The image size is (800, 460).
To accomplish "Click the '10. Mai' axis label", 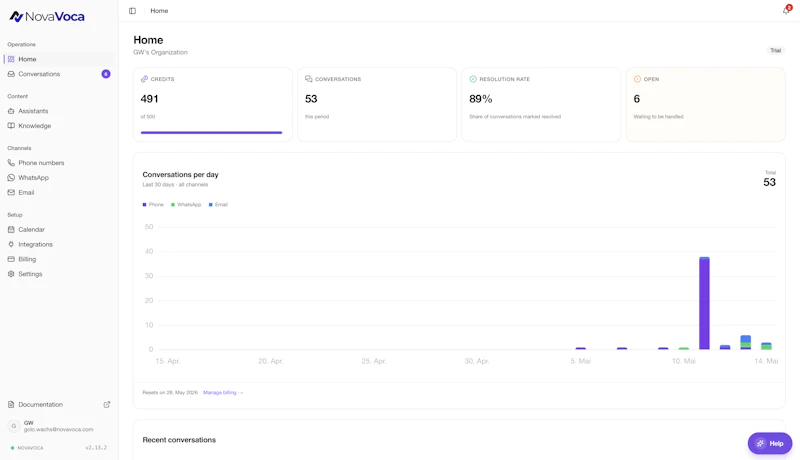I will pos(683,361).
